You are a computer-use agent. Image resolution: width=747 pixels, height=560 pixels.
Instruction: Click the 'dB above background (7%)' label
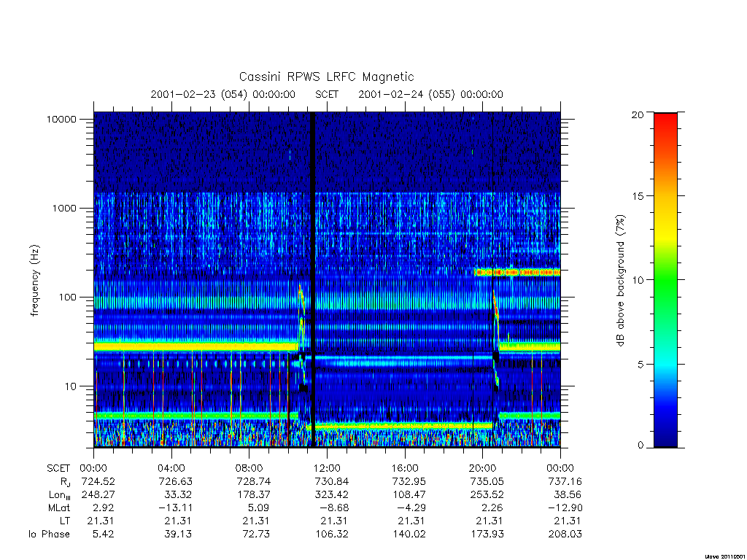[620, 281]
